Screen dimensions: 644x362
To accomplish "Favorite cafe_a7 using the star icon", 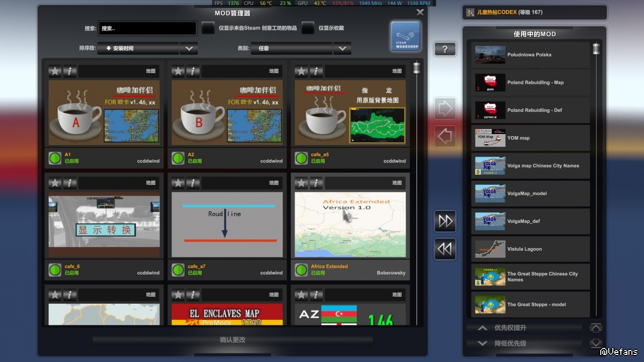I will coord(178,183).
